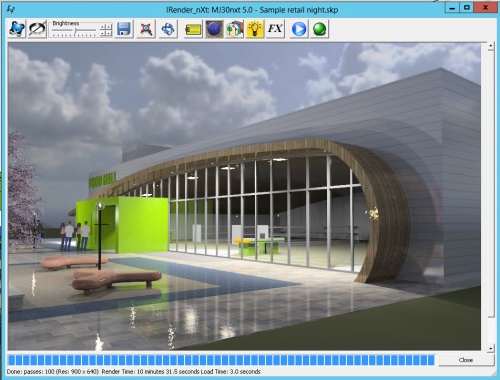
Task: Close the window with the red X
Action: (x=485, y=8)
